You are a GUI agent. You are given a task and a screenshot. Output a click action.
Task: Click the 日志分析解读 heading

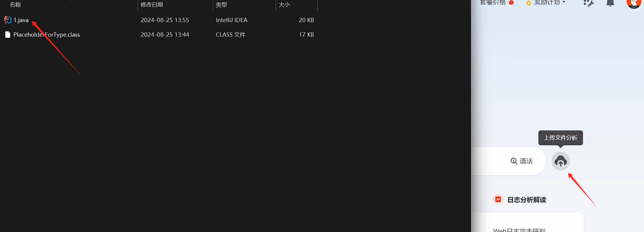coord(527,200)
